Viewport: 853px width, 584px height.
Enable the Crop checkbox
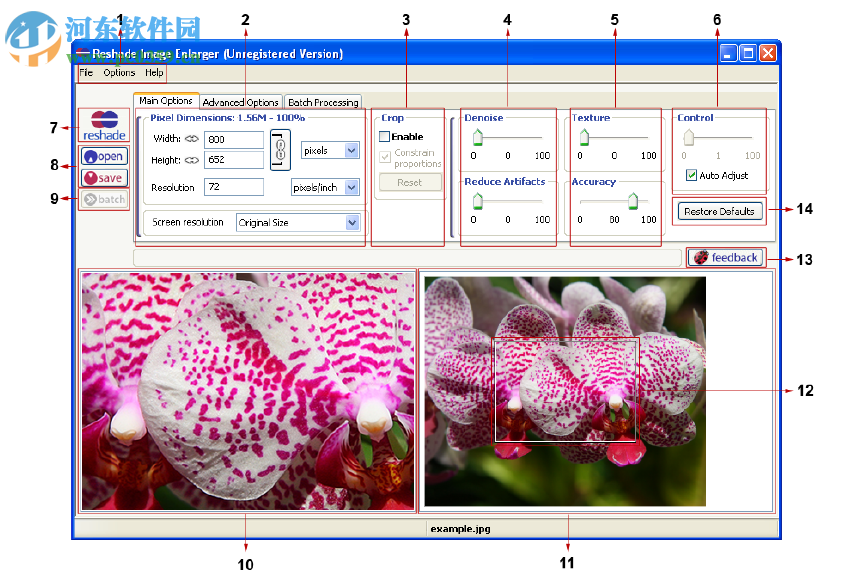tap(385, 136)
